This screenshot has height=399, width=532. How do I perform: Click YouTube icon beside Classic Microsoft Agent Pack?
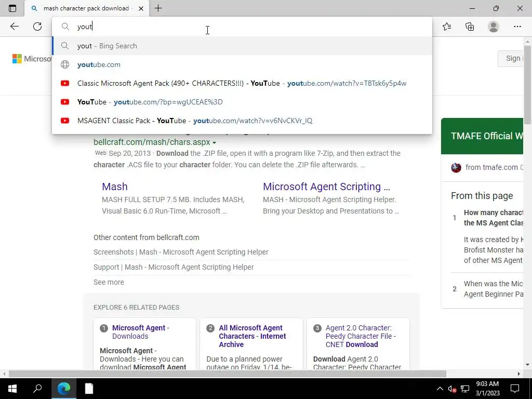[65, 83]
